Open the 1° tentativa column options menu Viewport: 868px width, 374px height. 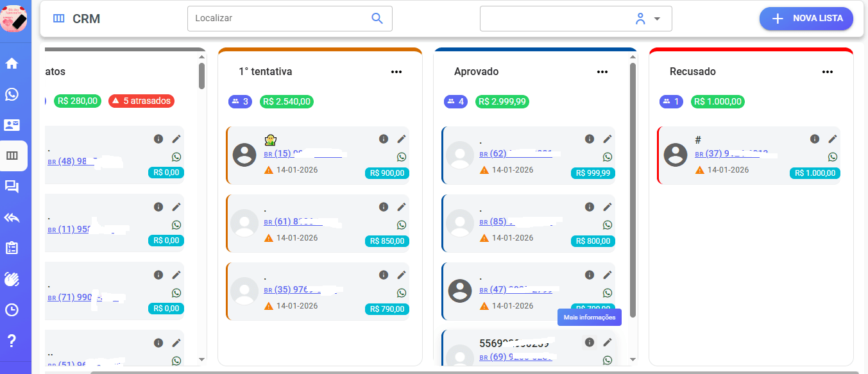(x=396, y=72)
